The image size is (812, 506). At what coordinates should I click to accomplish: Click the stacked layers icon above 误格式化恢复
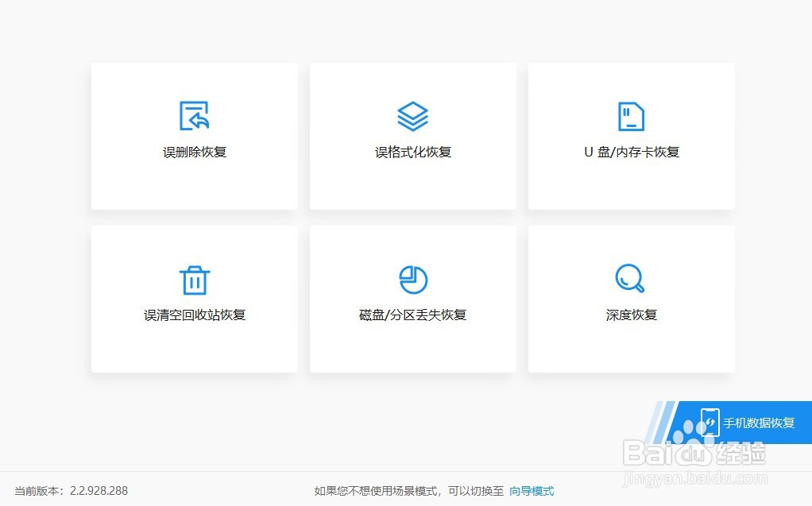click(412, 114)
